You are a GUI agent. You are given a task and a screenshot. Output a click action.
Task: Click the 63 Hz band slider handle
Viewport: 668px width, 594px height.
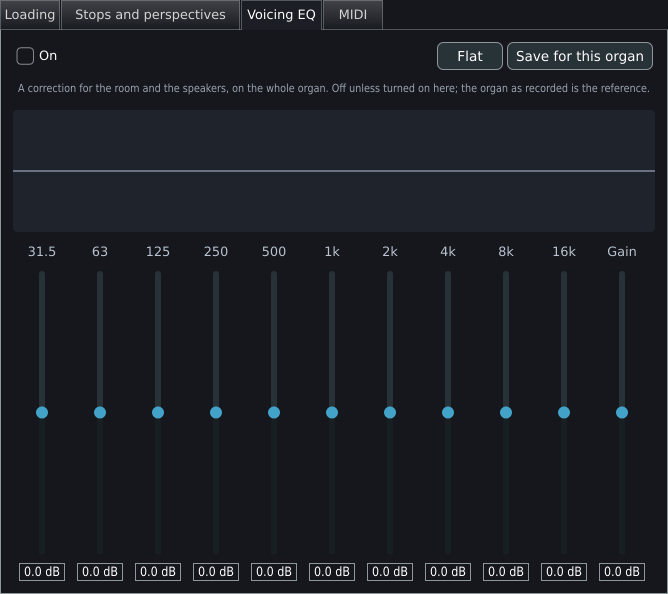point(100,412)
